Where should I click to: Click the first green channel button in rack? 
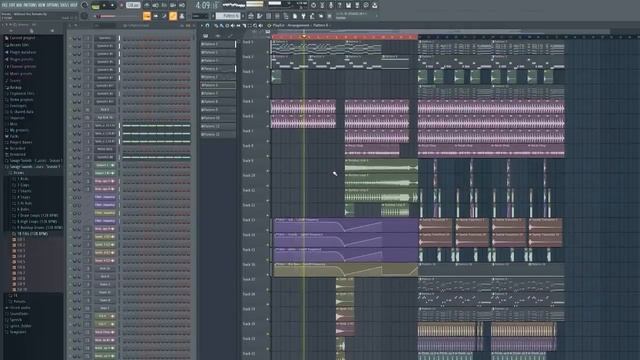pyautogui.click(x=105, y=165)
